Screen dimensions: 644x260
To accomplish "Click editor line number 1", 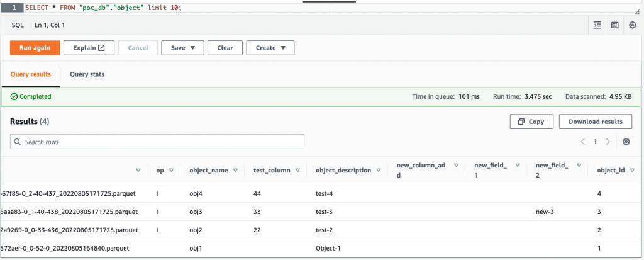I will click(14, 8).
